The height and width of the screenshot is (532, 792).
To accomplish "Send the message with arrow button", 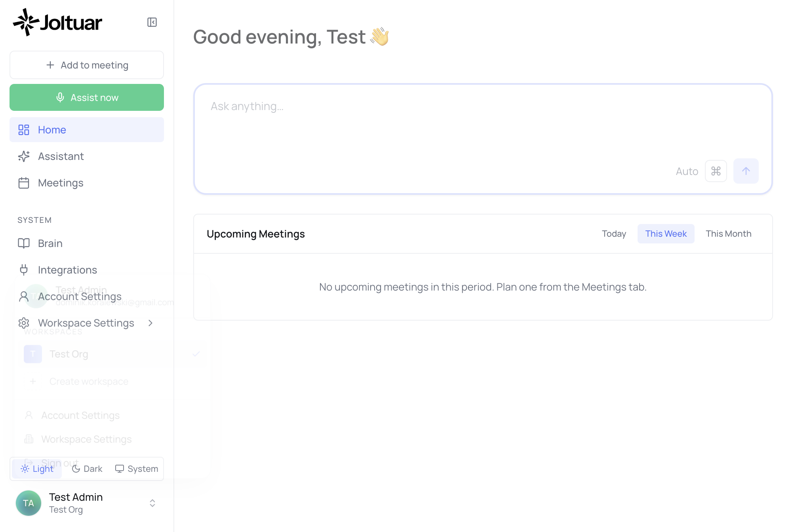I will [746, 171].
